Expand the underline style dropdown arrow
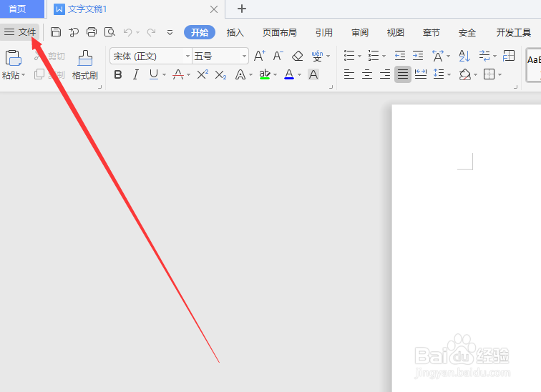541x392 pixels. click(x=165, y=75)
